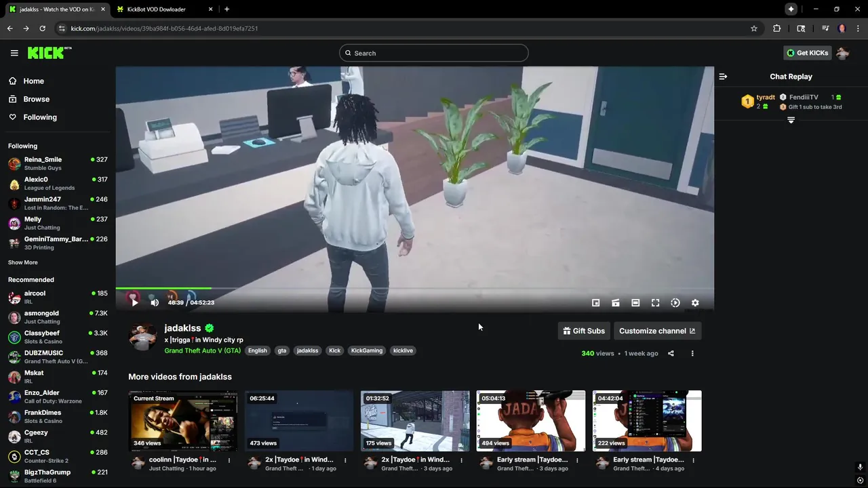The height and width of the screenshot is (488, 868).
Task: Click the KICK logo
Action: [x=49, y=53]
